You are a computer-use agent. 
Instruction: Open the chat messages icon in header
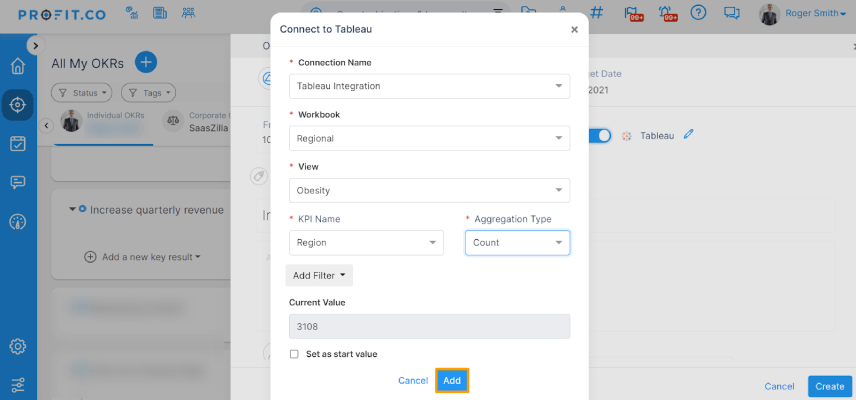pos(731,13)
